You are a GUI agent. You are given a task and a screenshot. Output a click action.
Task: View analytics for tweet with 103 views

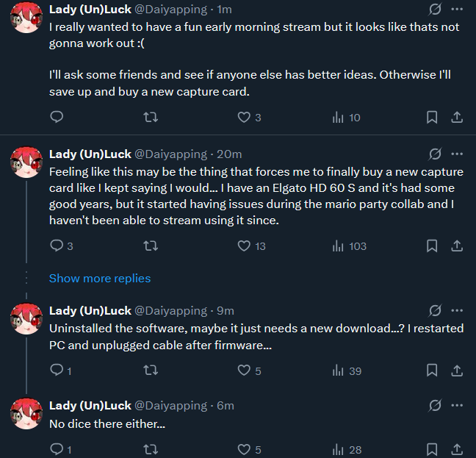[349, 246]
